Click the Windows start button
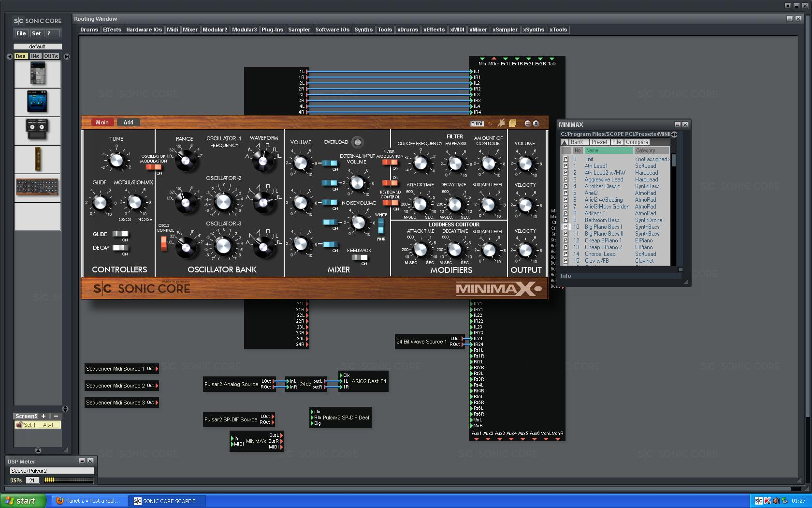This screenshot has width=812, height=508. pyautogui.click(x=23, y=501)
